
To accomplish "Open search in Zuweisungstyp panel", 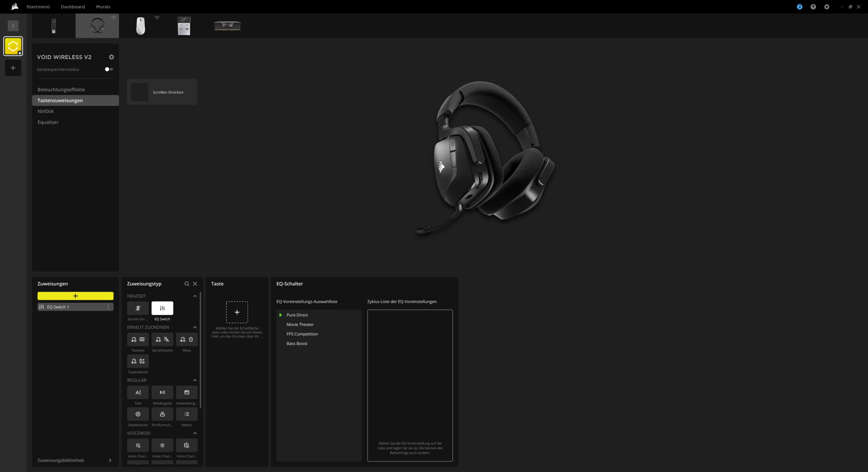I will [187, 284].
